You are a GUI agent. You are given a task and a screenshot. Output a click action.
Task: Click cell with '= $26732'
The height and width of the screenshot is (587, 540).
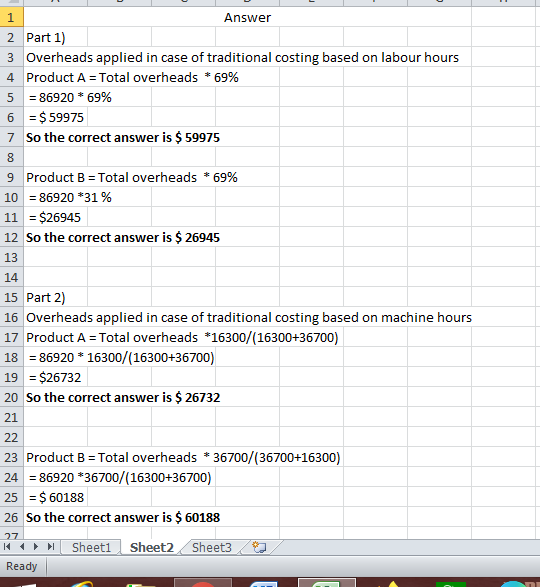[55, 377]
